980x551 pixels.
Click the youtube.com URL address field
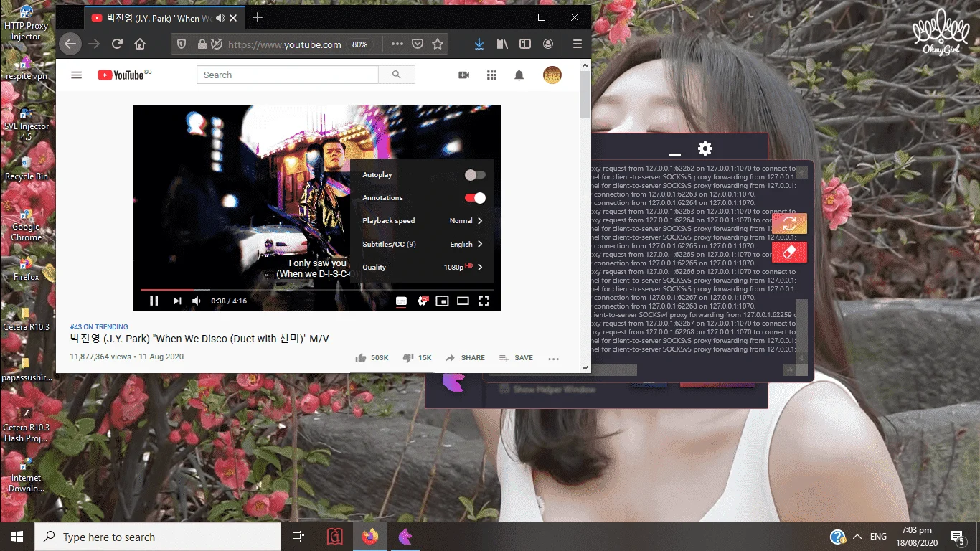pyautogui.click(x=285, y=44)
